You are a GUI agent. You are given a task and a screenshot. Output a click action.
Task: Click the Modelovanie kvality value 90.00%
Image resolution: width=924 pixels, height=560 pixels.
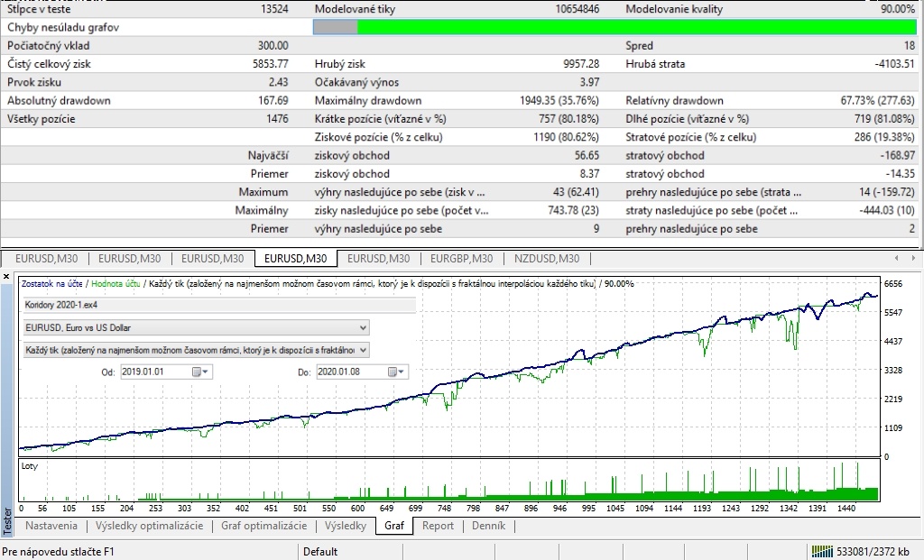pos(898,9)
